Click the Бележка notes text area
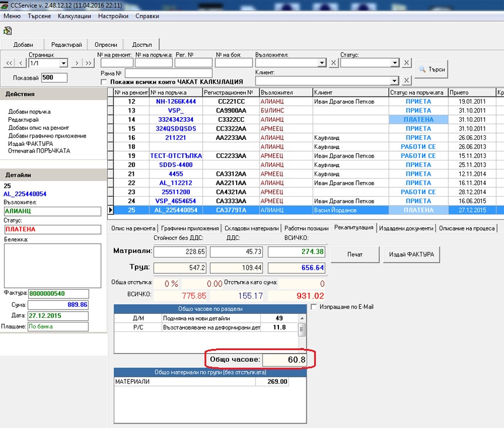This screenshot has height=428, width=504. click(x=52, y=266)
